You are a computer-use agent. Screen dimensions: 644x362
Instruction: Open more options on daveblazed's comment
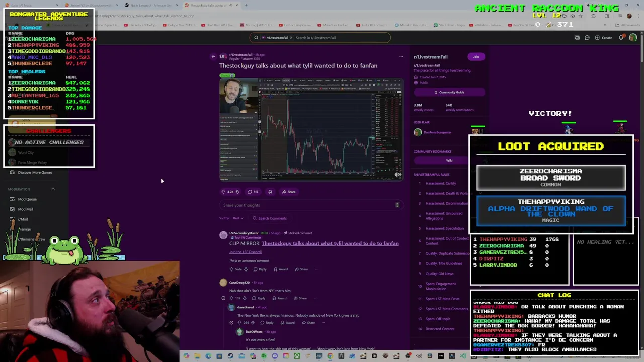point(324,323)
